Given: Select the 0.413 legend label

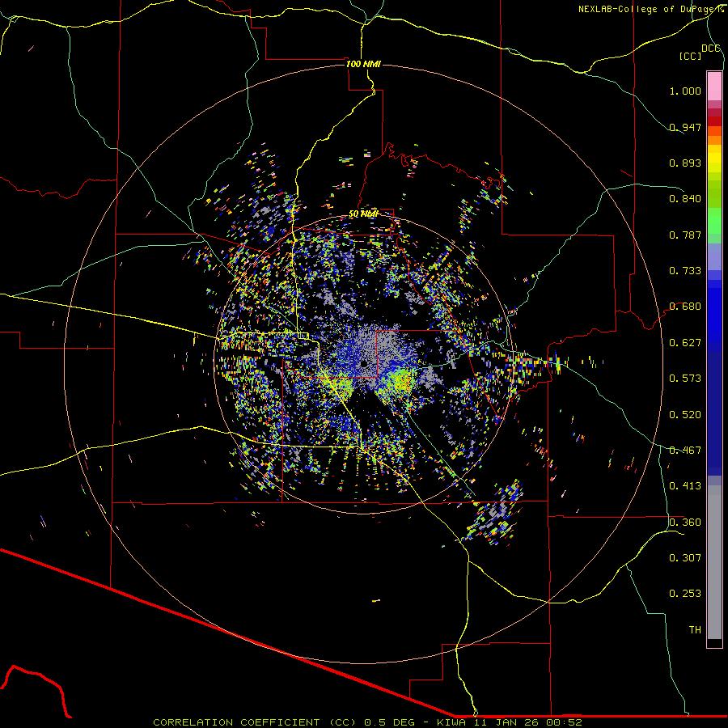Looking at the screenshot, I should [x=685, y=486].
